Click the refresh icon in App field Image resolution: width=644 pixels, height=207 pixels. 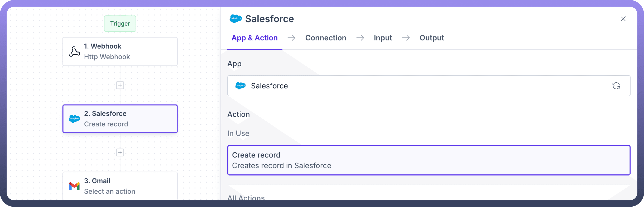coord(616,86)
